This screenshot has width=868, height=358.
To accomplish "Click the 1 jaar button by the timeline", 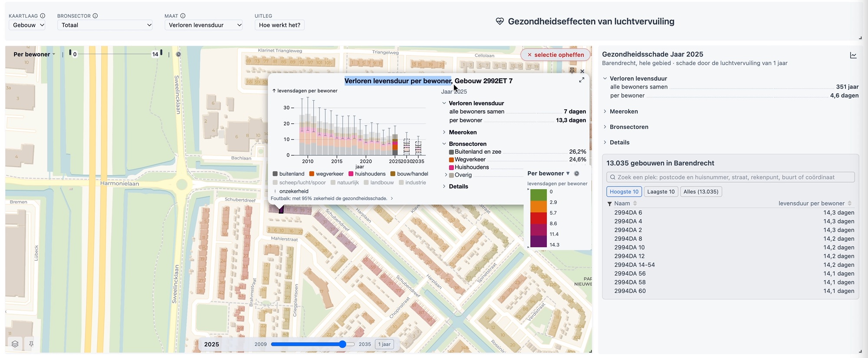I will tap(385, 344).
